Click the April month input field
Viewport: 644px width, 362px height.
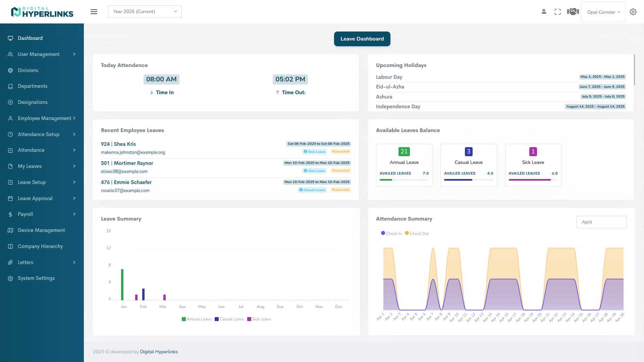[601, 222]
